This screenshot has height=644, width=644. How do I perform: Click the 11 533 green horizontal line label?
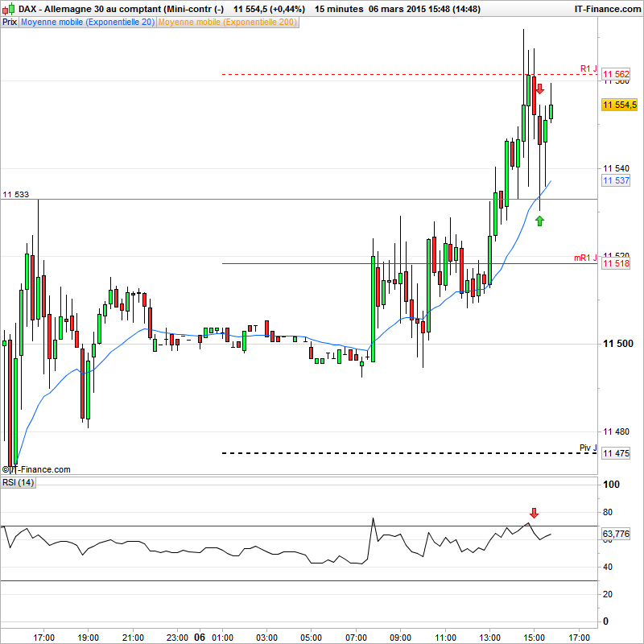[16, 195]
